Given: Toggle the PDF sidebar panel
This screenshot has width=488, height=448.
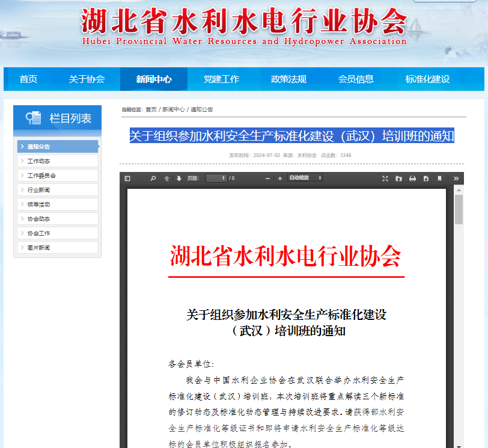Looking at the screenshot, I should coord(127,177).
